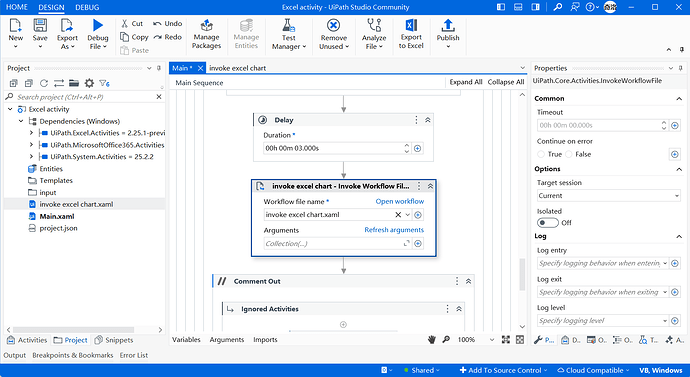This screenshot has width=690, height=377.
Task: Click Expand All in the designer
Action: pos(466,82)
